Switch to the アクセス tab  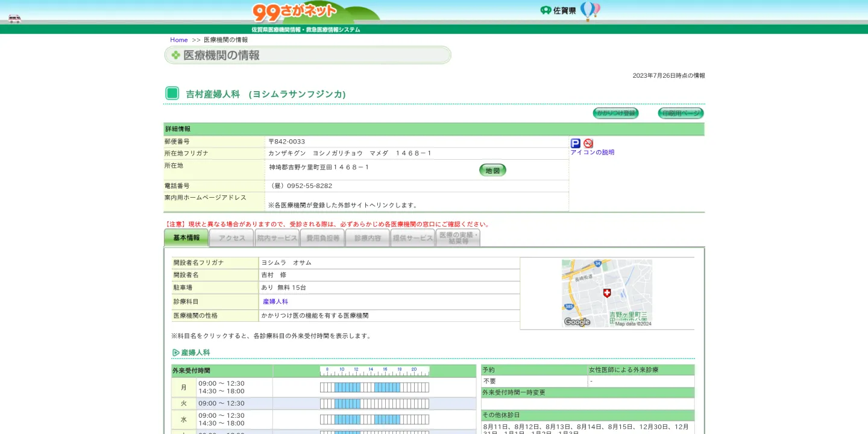click(232, 238)
